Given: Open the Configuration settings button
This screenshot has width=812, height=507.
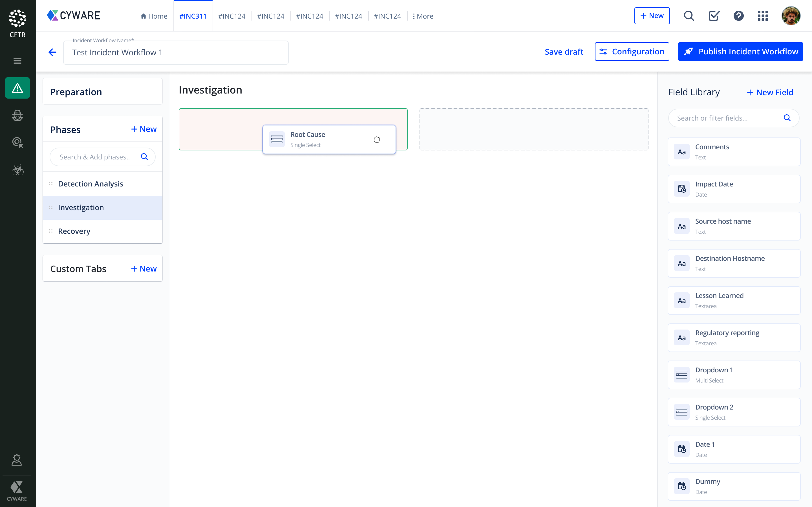Looking at the screenshot, I should 632,52.
